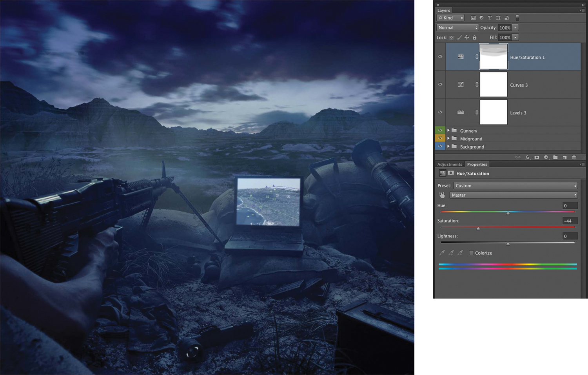Click the Hue value field

(x=570, y=206)
